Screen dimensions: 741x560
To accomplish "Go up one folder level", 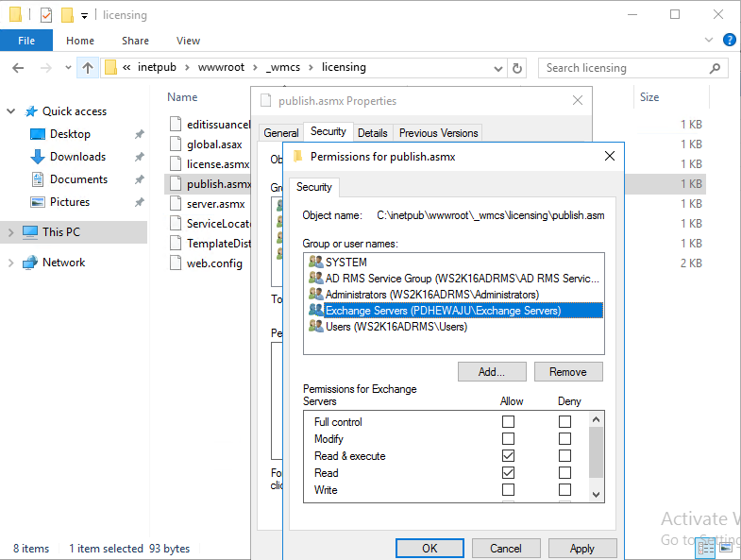I will pos(88,68).
